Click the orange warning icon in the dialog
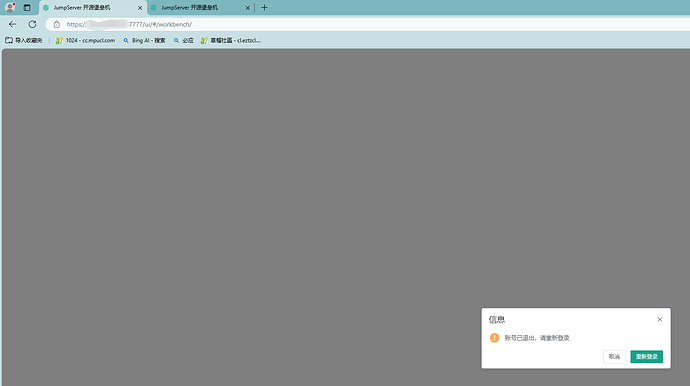690x386 pixels. click(x=494, y=338)
